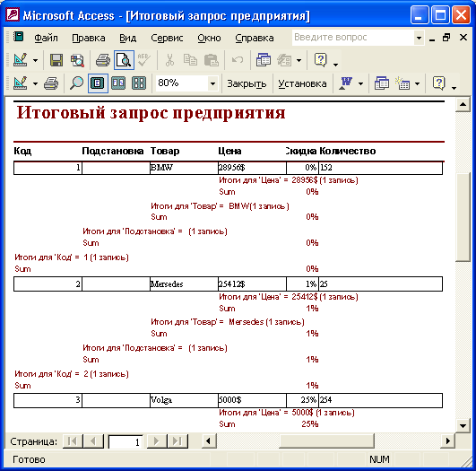
Task: Click the Design View icon in the upper toolbar
Action: (x=21, y=60)
